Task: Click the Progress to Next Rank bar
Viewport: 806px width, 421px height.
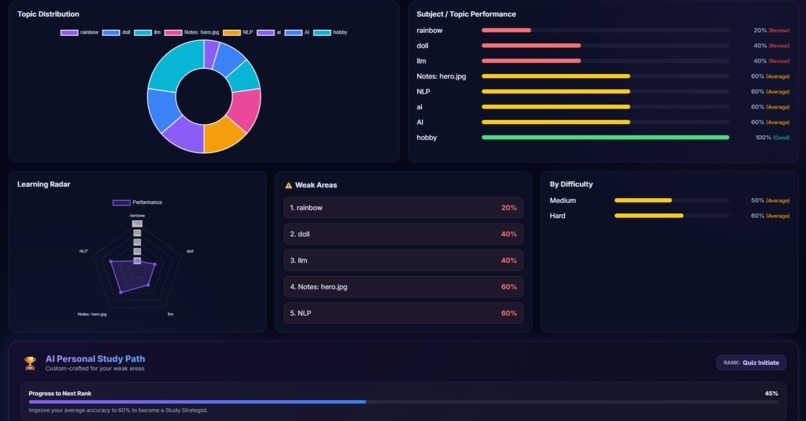Action: pos(403,402)
